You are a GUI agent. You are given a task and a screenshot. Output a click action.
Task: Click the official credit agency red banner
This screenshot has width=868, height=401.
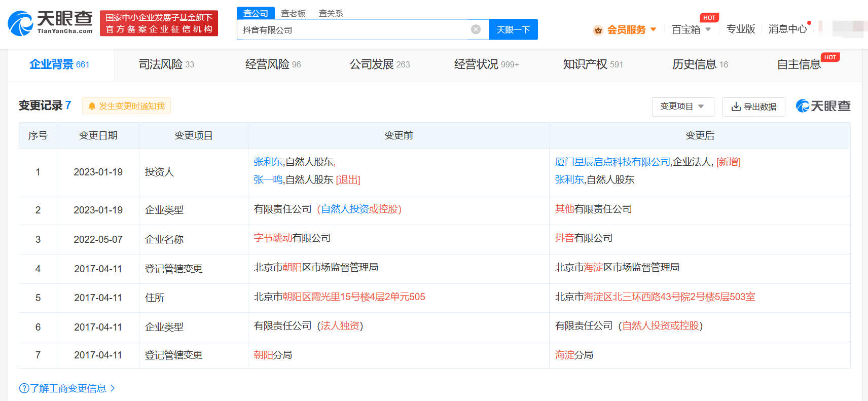[159, 23]
